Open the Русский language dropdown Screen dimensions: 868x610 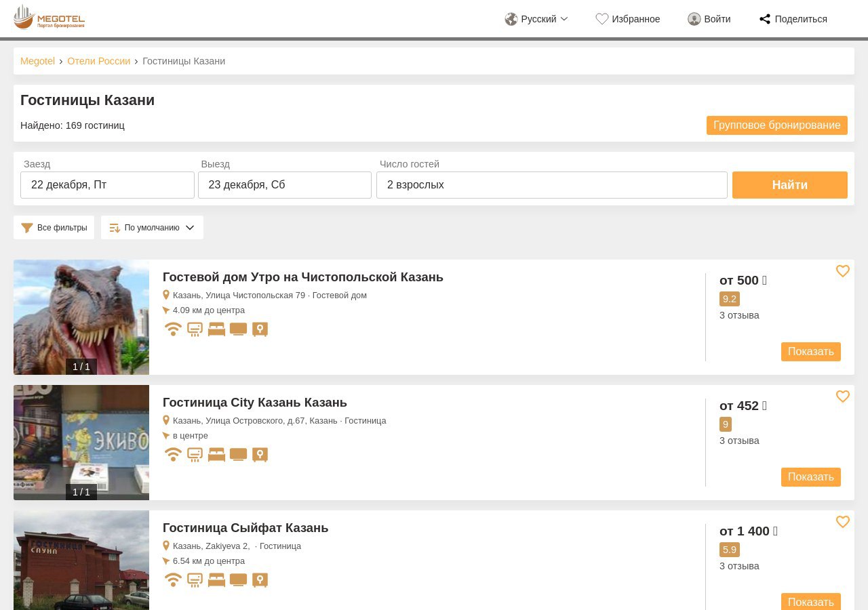pyautogui.click(x=536, y=19)
